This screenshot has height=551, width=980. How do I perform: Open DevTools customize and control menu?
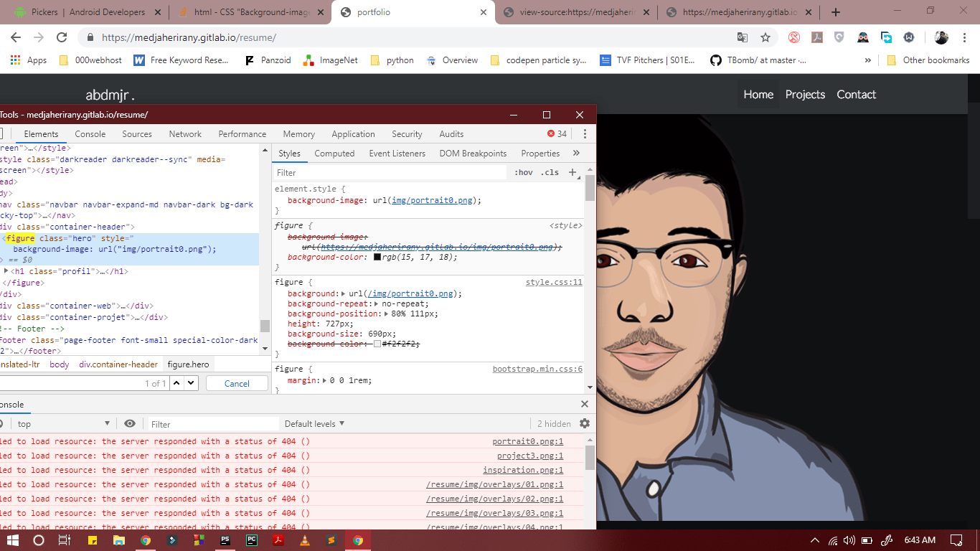[585, 133]
